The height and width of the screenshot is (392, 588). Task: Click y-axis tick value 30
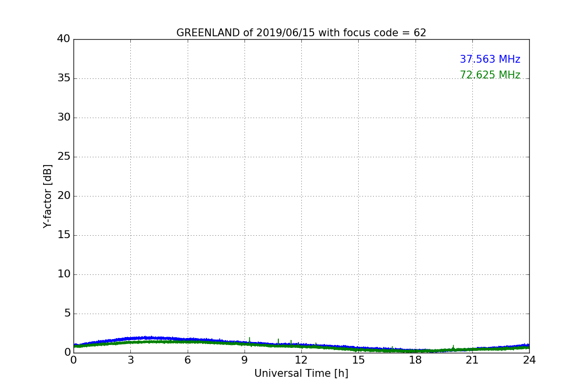(x=64, y=118)
